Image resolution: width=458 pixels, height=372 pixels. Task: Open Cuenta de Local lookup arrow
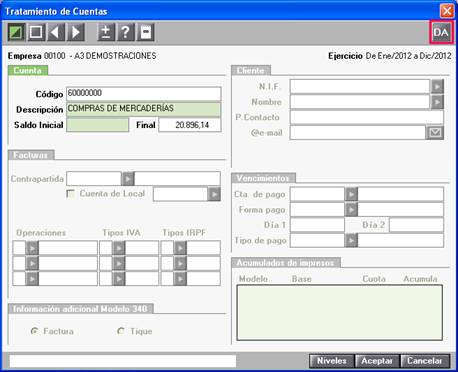click(214, 194)
